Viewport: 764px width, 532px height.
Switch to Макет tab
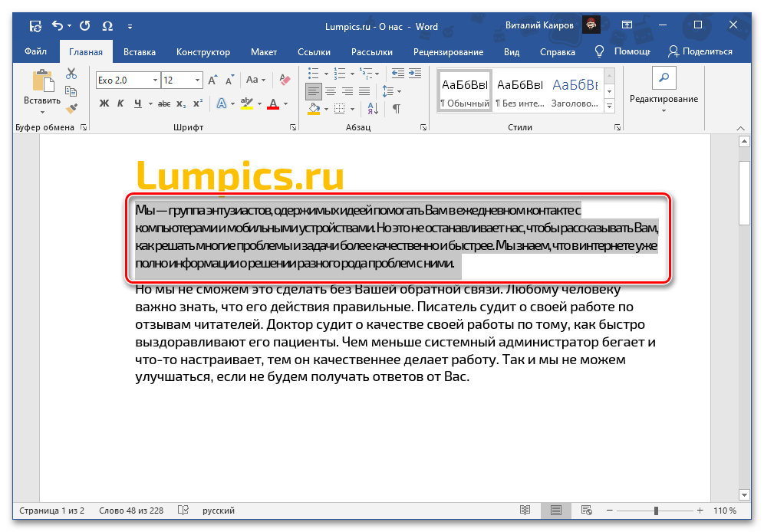(264, 51)
